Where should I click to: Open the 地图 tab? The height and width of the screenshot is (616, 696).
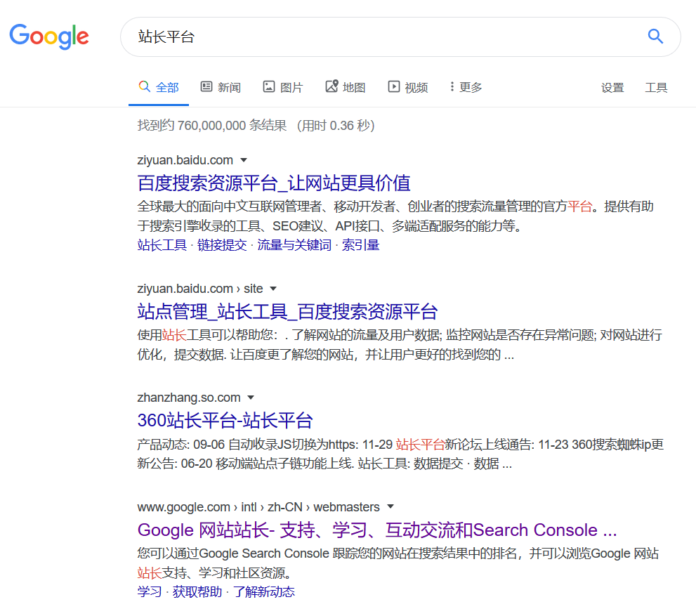coord(346,87)
